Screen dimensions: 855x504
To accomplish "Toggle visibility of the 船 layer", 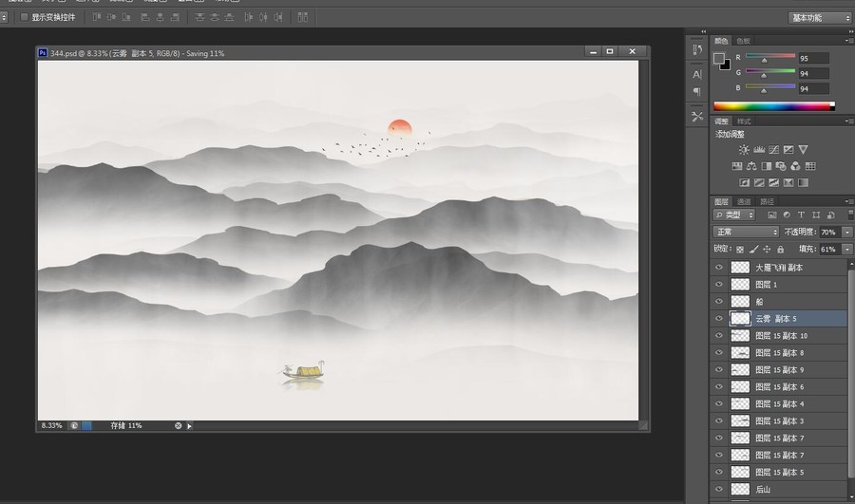I will point(719,301).
